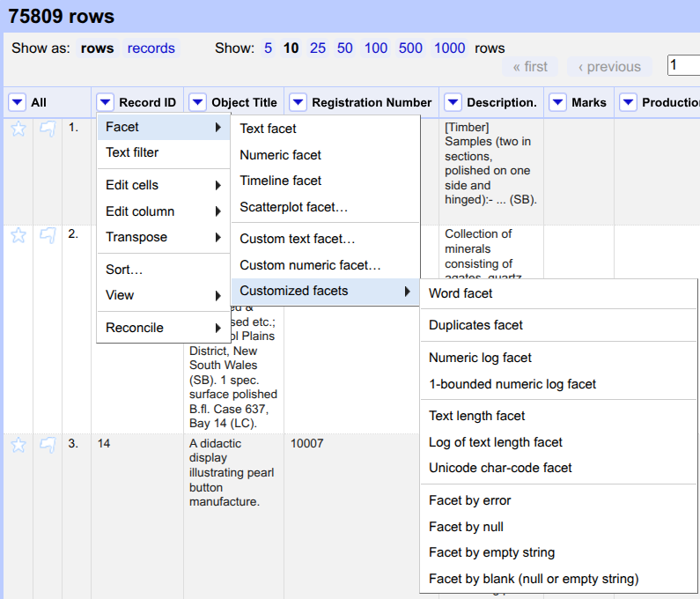Flag row 3

pos(48,445)
